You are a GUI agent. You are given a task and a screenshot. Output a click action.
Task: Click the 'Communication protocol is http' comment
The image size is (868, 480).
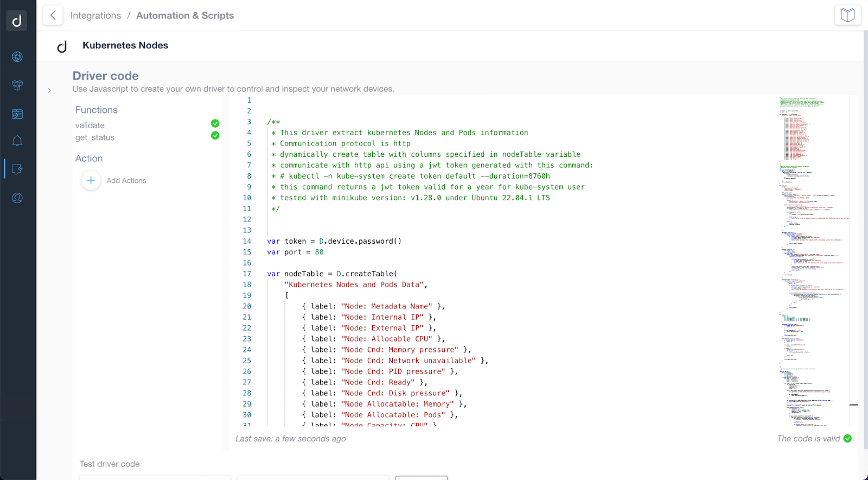click(341, 143)
